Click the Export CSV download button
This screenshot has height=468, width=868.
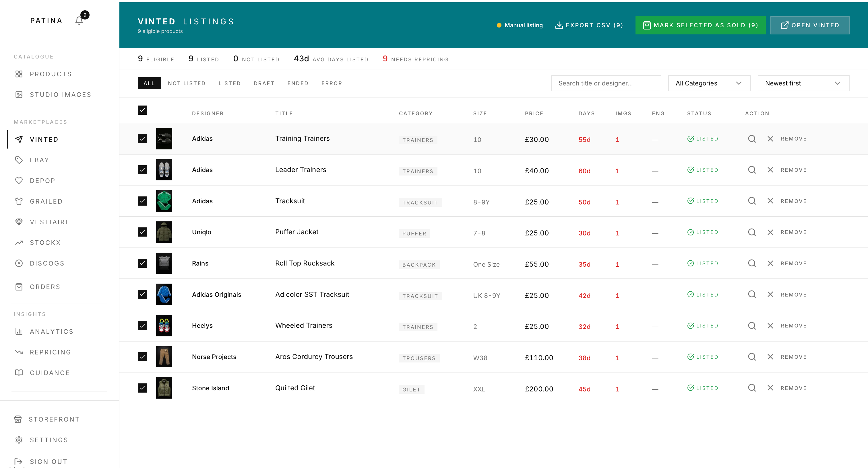coord(589,25)
